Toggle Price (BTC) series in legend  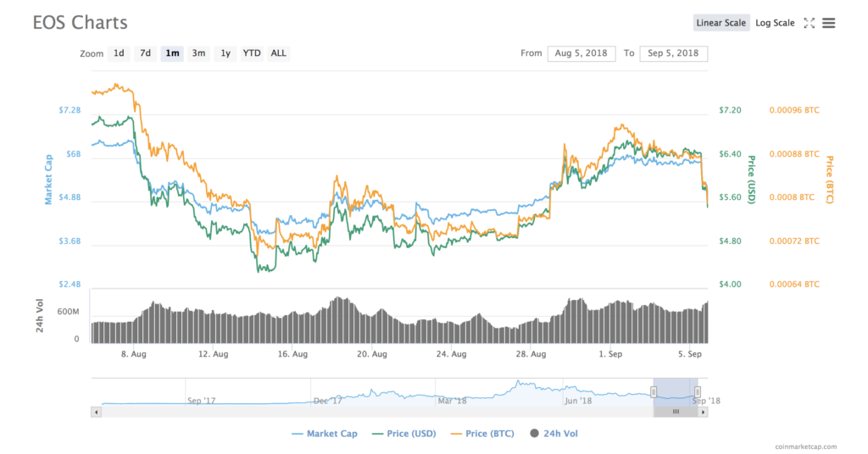481,434
